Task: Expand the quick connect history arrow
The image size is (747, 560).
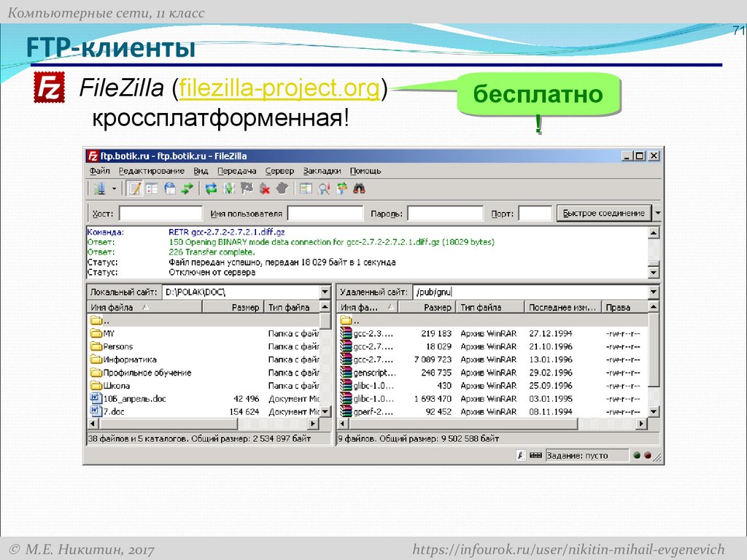Action: (657, 213)
